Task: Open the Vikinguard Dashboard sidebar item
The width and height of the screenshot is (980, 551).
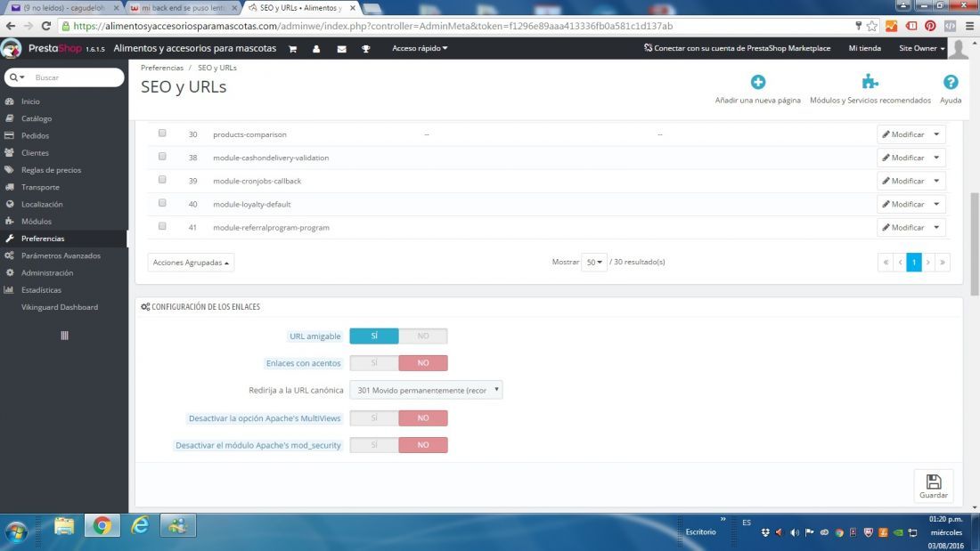Action: tap(60, 307)
